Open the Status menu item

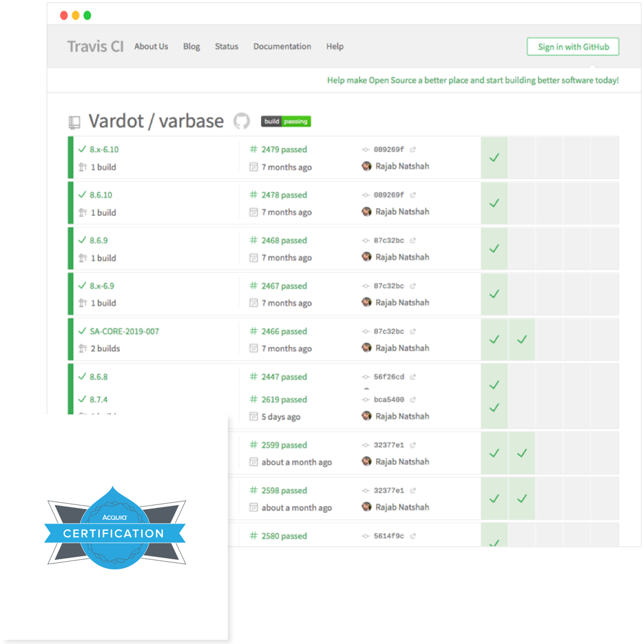click(x=227, y=47)
